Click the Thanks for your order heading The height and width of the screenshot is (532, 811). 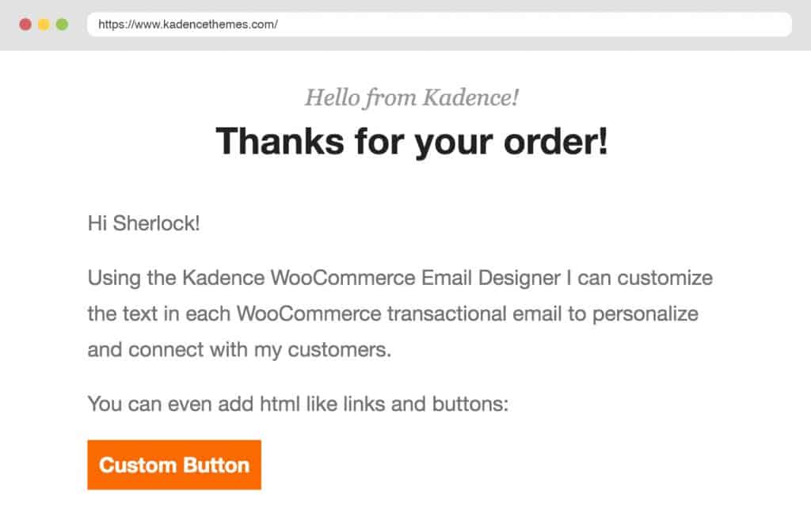click(412, 142)
